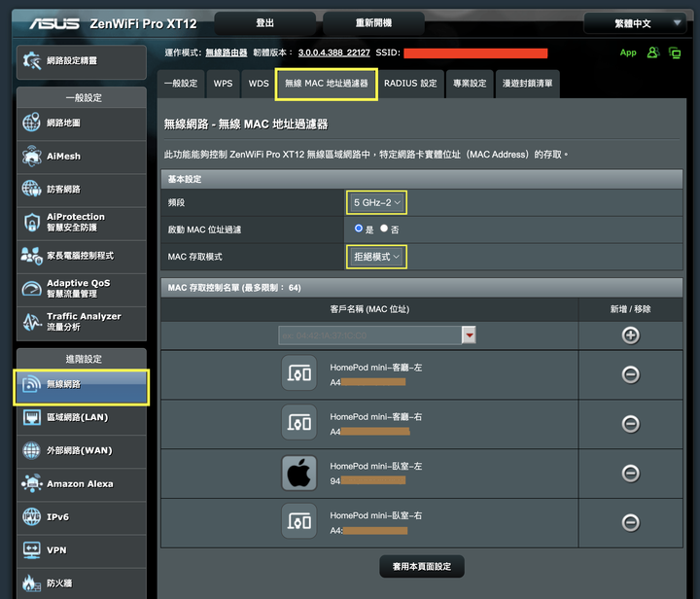Screen dimensions: 700x599
Task: Click device icon of HomePod mini-臥室-右
Action: (x=299, y=521)
